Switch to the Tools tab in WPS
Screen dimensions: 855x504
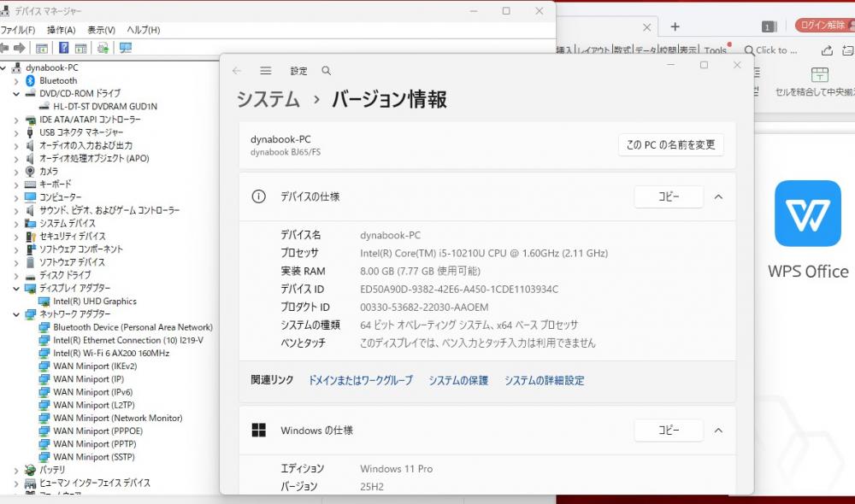point(715,50)
